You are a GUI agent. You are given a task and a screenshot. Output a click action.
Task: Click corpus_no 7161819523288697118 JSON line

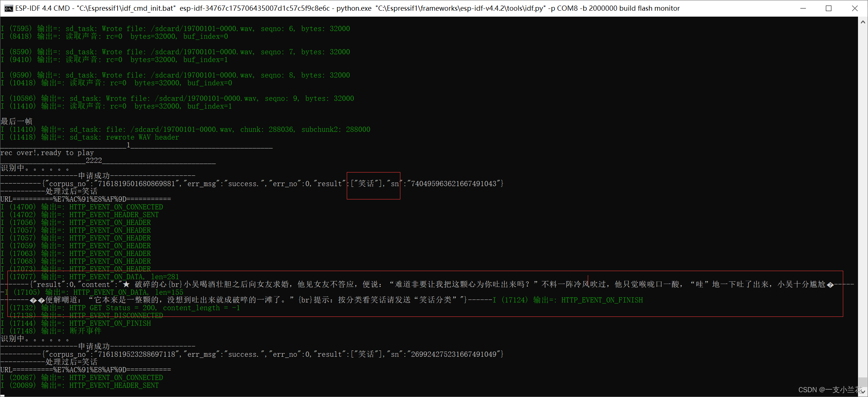coord(252,354)
